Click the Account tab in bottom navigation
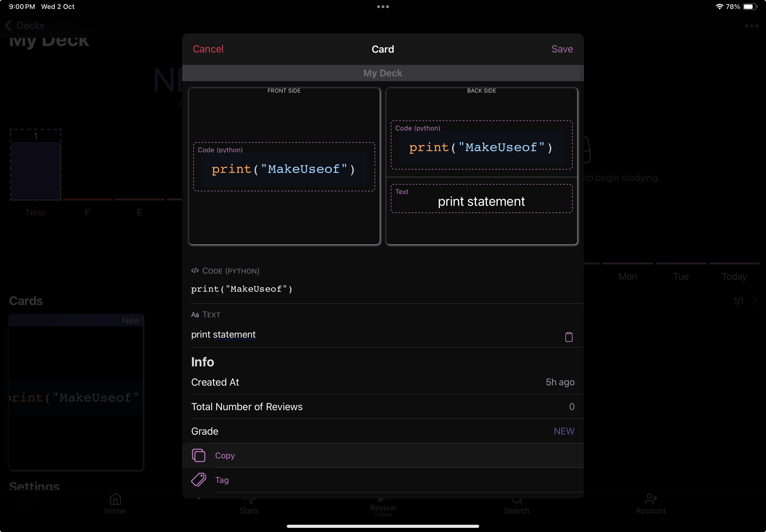This screenshot has width=766, height=532. click(x=650, y=503)
